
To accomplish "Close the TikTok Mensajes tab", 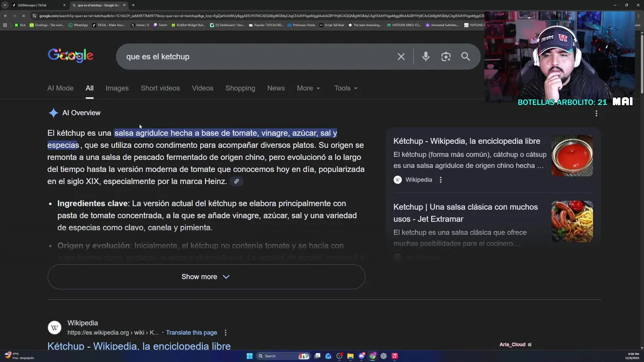I will pyautogui.click(x=64, y=5).
